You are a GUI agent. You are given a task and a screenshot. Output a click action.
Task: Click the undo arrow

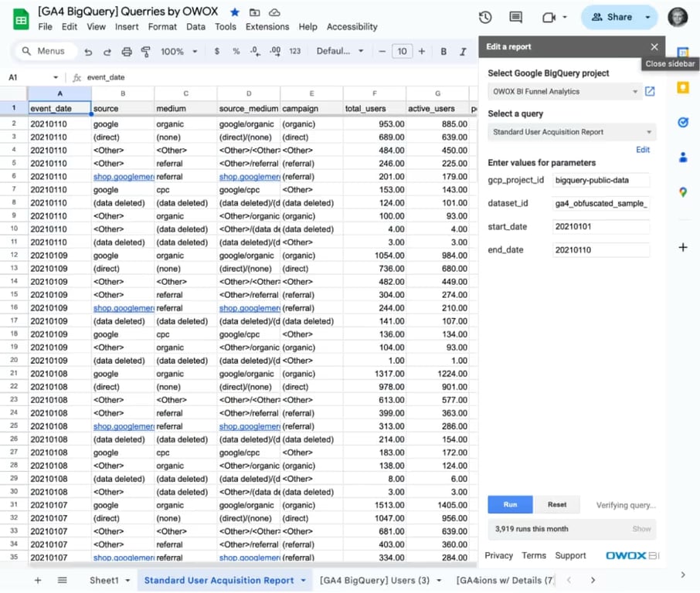pos(88,52)
